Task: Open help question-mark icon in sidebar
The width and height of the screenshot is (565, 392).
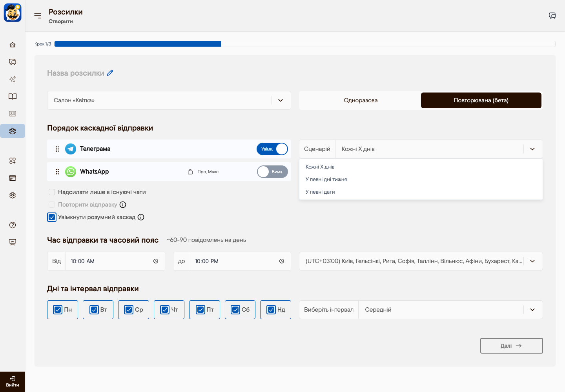Action: click(x=13, y=225)
